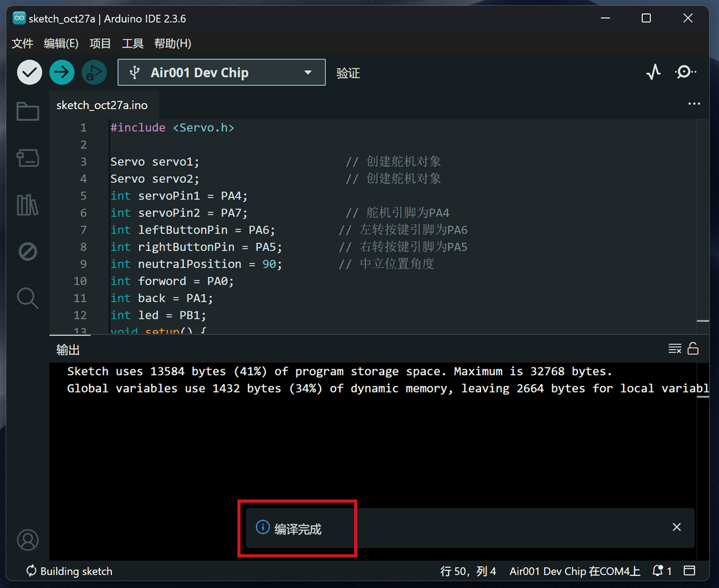Open the 项目 menu

click(100, 43)
